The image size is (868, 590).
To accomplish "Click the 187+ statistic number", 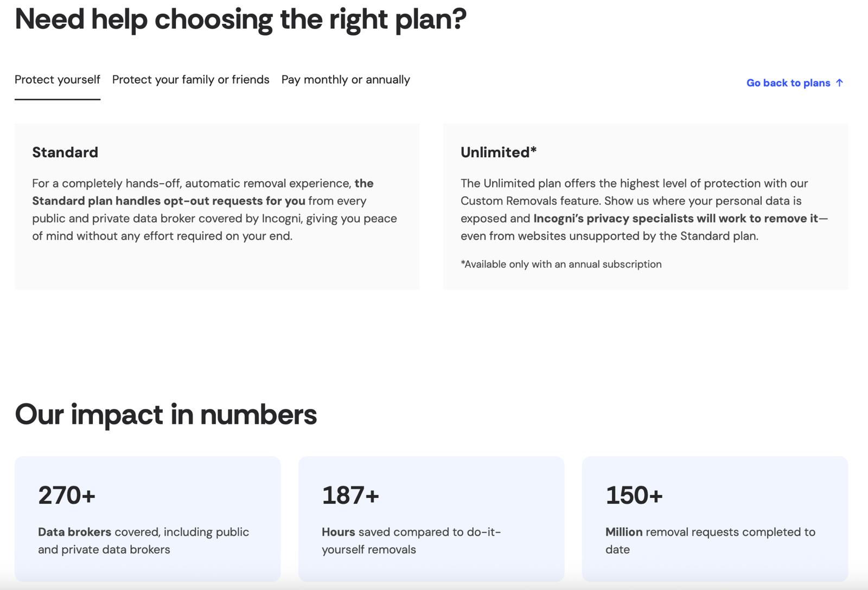I will (350, 495).
